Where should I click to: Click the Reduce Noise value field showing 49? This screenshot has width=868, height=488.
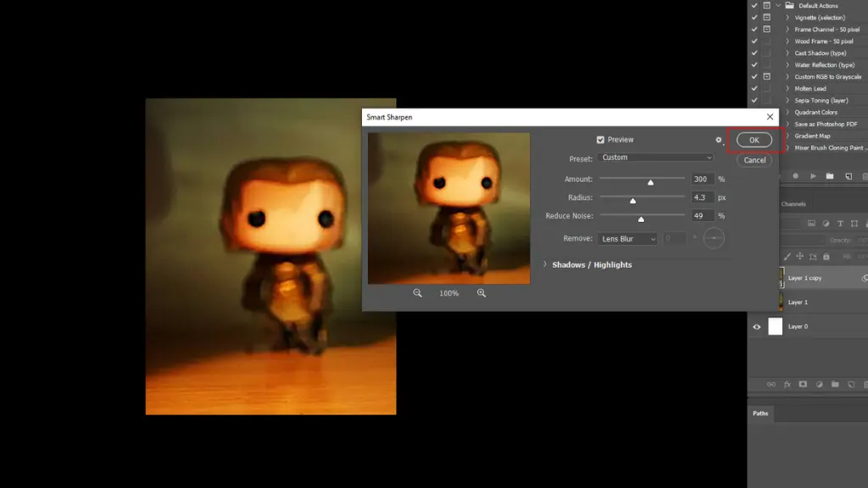(x=702, y=216)
